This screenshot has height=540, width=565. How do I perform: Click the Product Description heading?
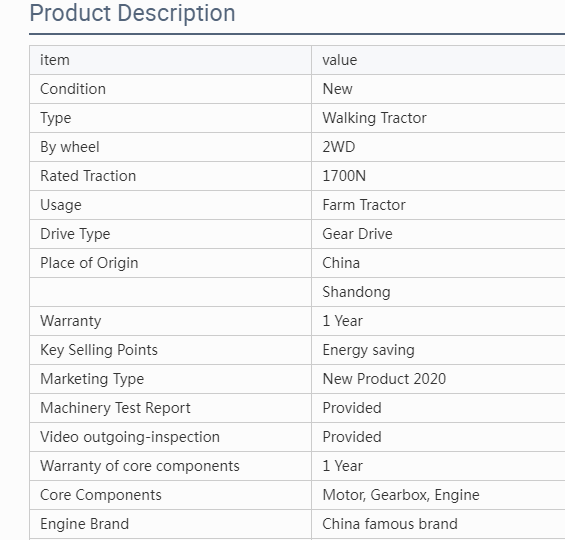point(132,13)
